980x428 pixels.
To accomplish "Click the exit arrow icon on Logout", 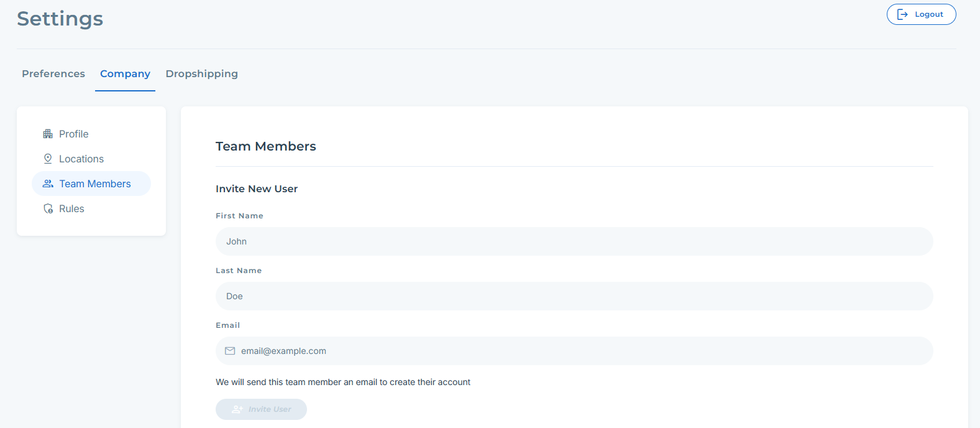I will 903,14.
